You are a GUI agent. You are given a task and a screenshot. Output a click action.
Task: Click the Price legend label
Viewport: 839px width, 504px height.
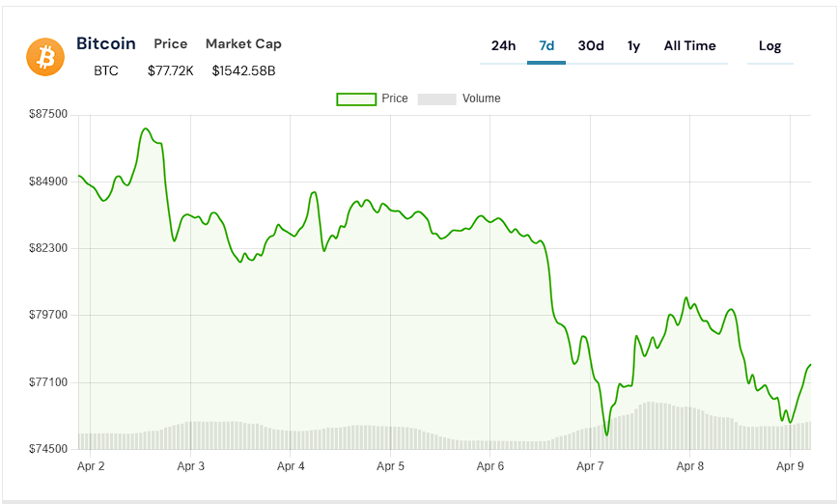point(395,98)
